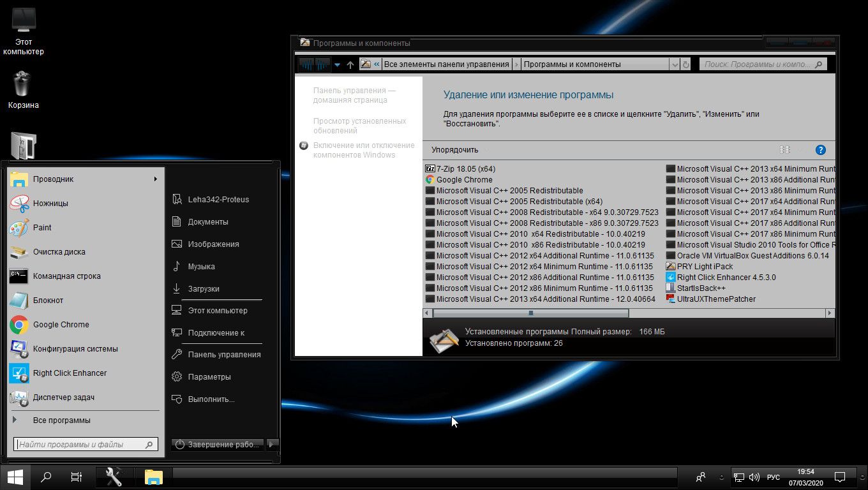This screenshot has height=490, width=868.
Task: Select Google Chrome in the installed programs list
Action: 459,180
